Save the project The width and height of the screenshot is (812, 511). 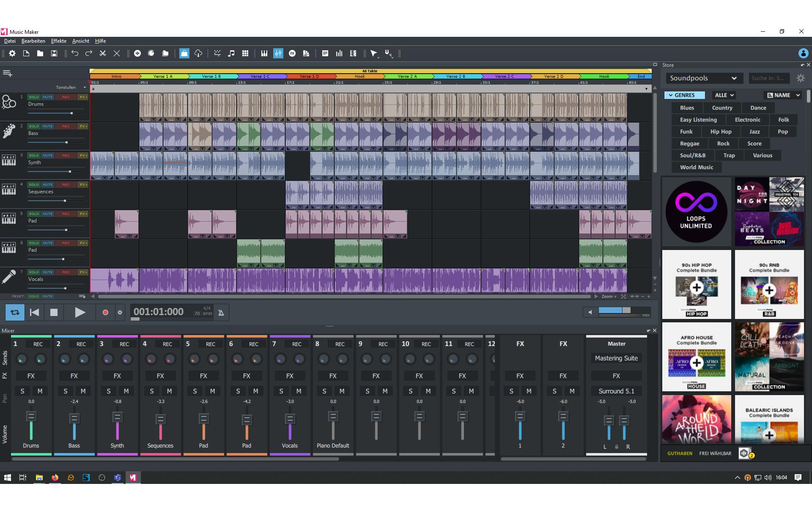[54, 53]
